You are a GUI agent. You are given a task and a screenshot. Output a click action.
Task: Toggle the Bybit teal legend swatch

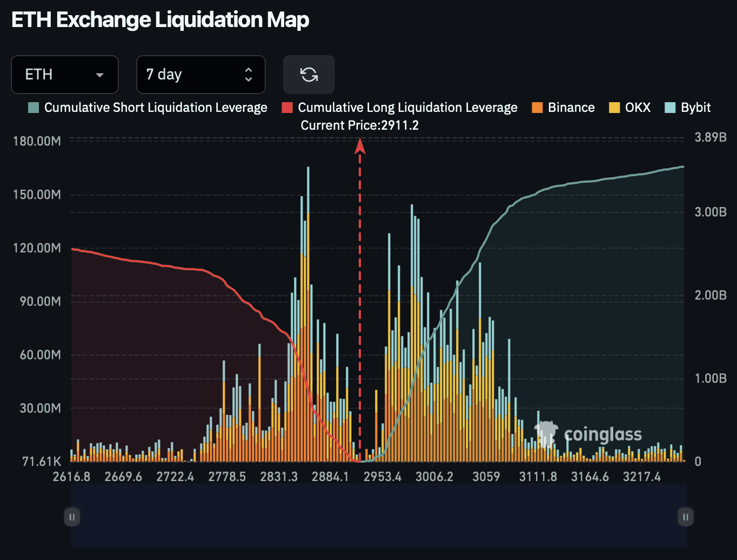click(670, 108)
